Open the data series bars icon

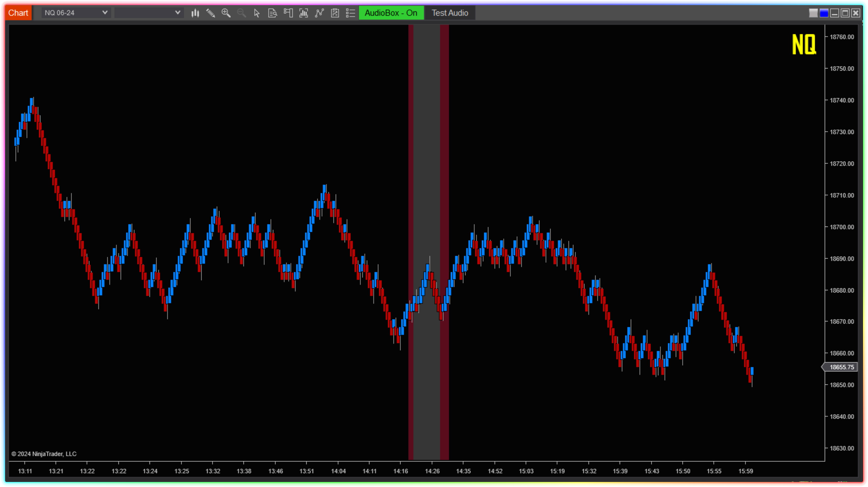click(x=303, y=13)
